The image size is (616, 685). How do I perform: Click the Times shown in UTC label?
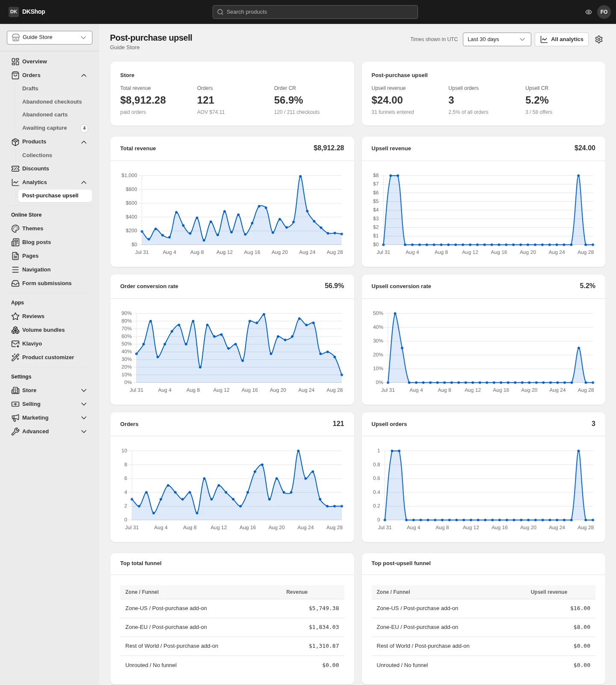(434, 39)
